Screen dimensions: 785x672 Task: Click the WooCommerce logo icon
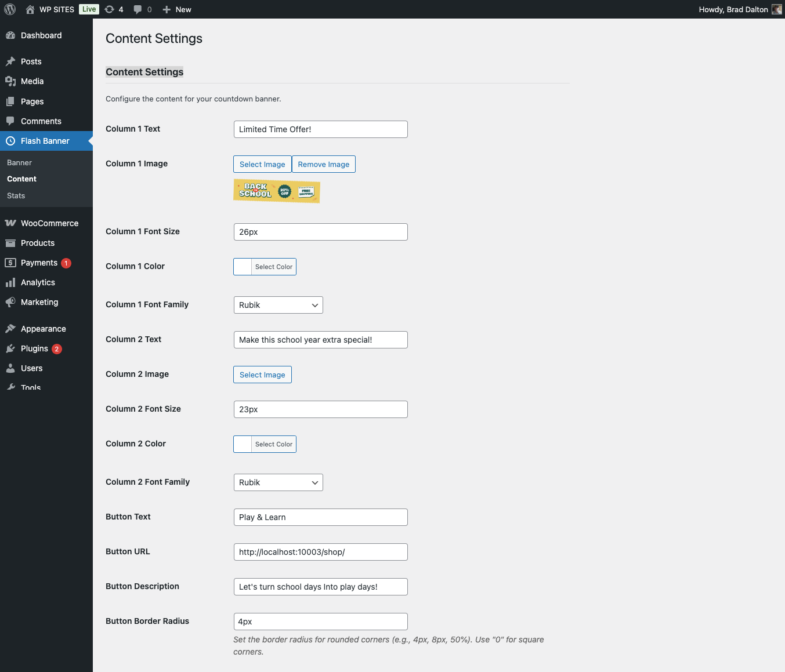(10, 223)
